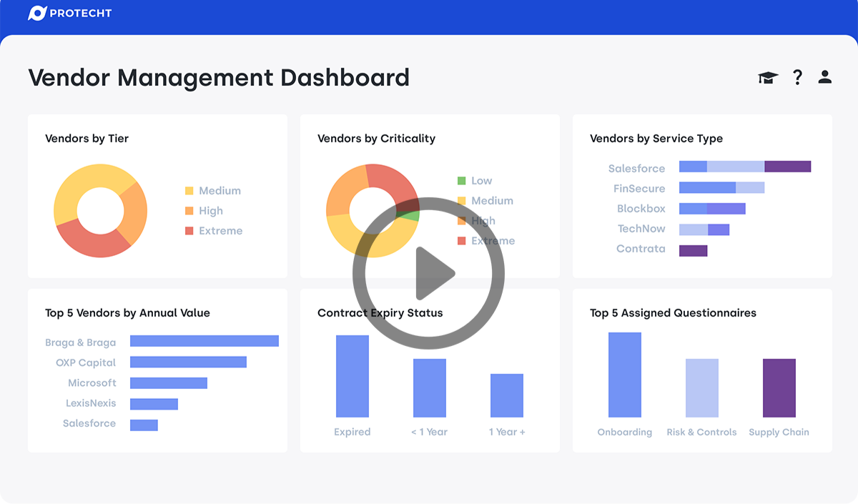Viewport: 858px width, 504px height.
Task: Click the Risk & Controls axis label
Action: click(701, 432)
